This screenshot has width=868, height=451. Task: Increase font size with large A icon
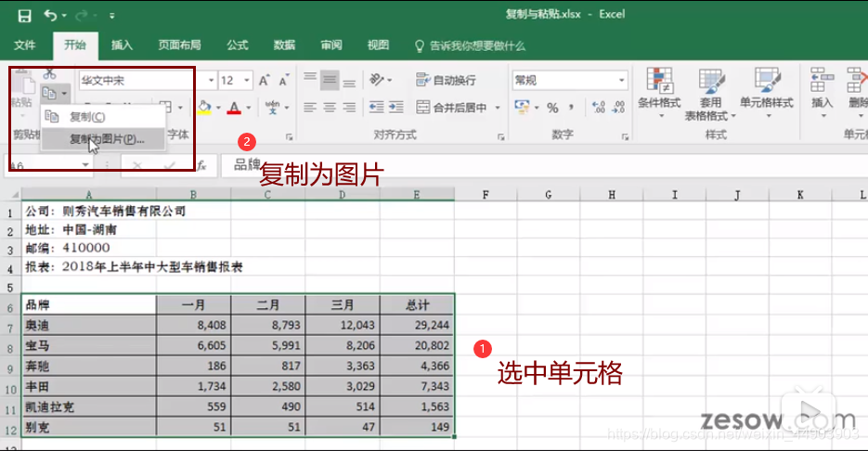tap(265, 80)
